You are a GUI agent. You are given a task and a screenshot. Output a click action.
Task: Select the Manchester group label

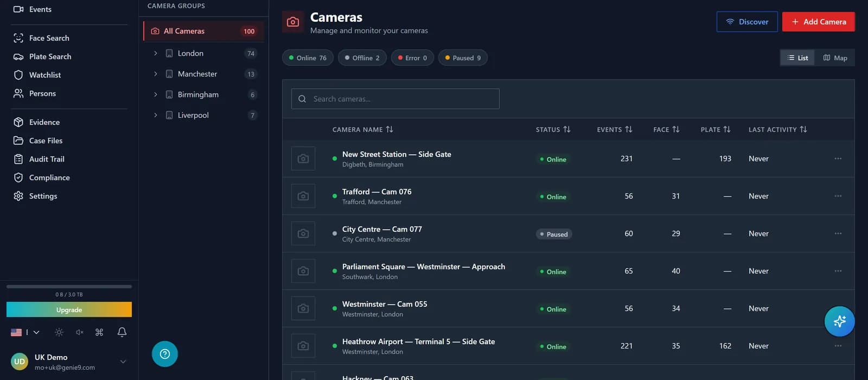(197, 74)
